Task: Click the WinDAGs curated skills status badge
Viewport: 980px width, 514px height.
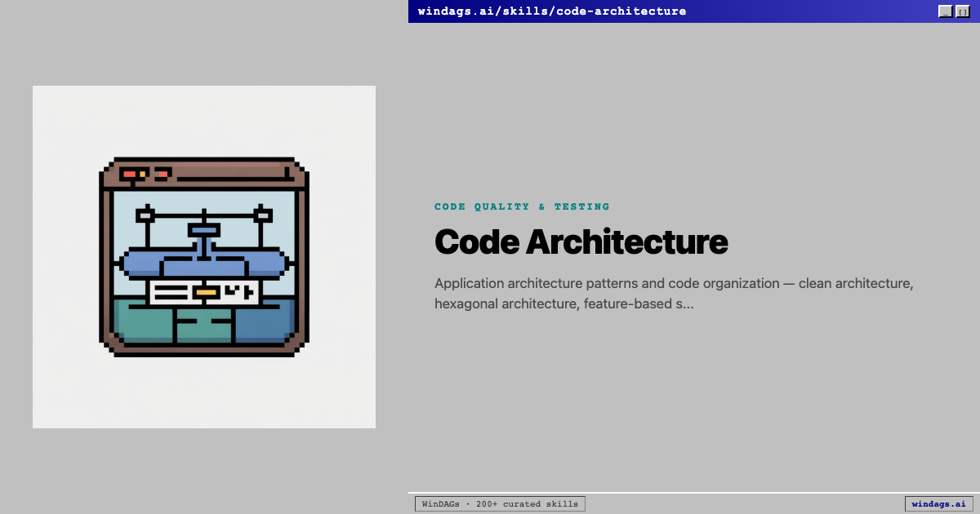Action: click(500, 503)
